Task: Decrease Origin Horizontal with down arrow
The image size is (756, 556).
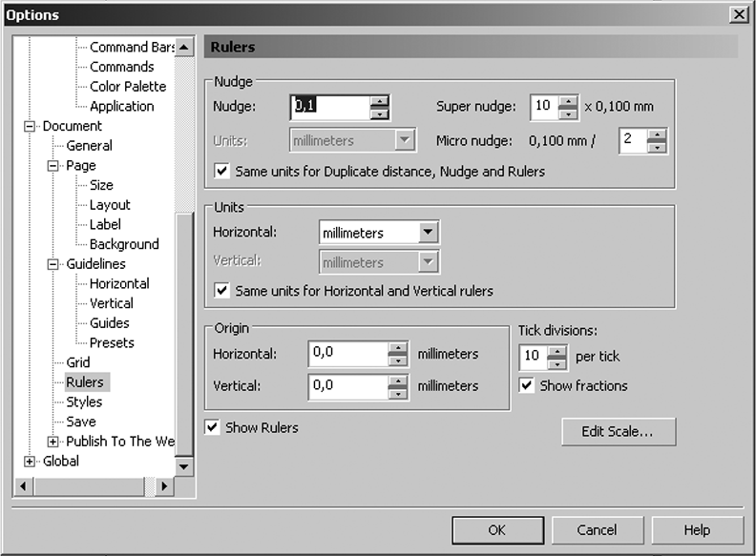Action: (x=398, y=360)
